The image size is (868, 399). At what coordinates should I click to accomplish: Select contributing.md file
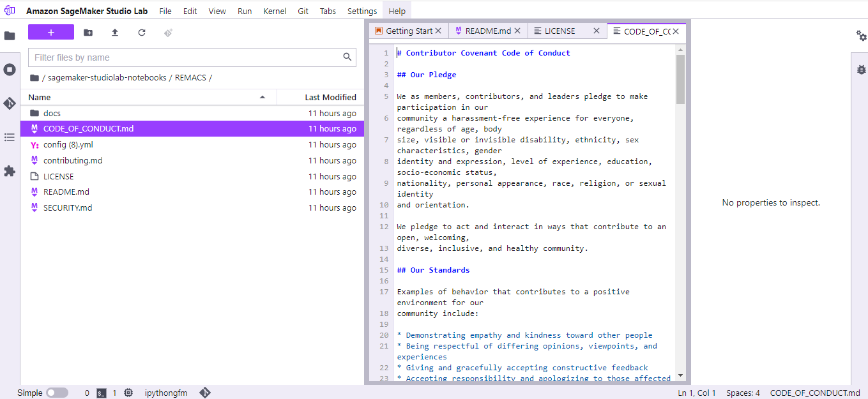click(x=192, y=161)
